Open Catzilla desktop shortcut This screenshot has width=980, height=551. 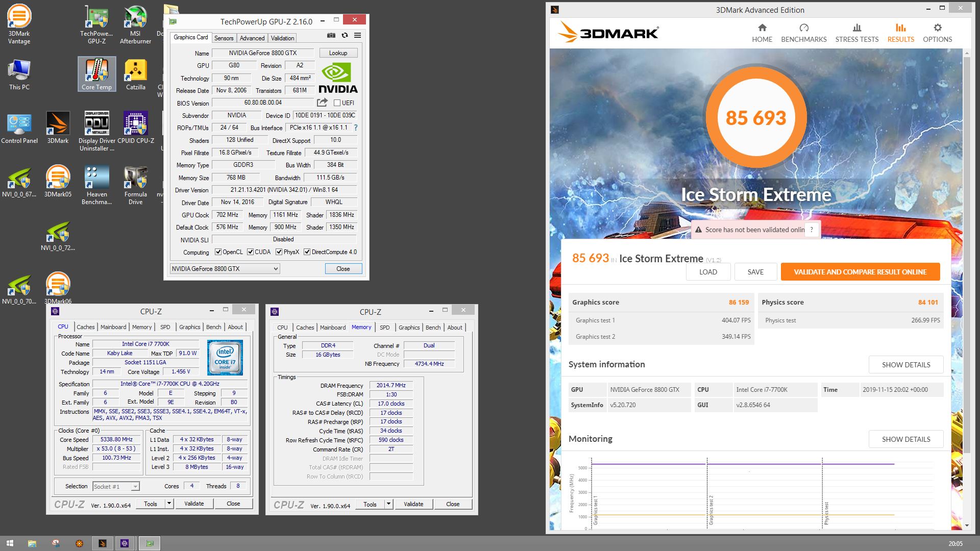pyautogui.click(x=135, y=74)
